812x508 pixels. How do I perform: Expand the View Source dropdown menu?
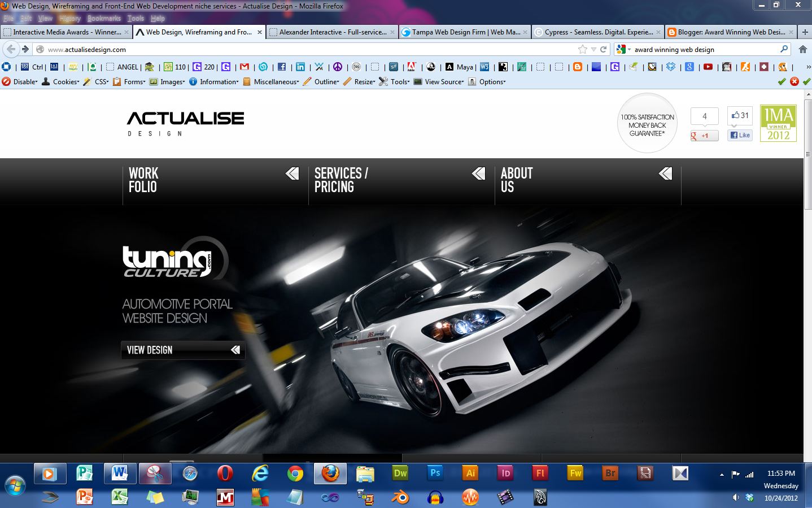(439, 81)
